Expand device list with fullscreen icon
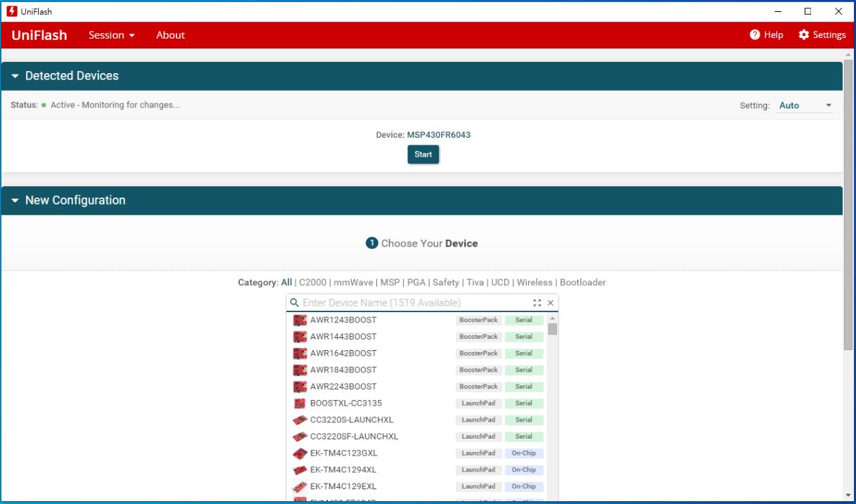Screen dimensions: 856x504 537,303
